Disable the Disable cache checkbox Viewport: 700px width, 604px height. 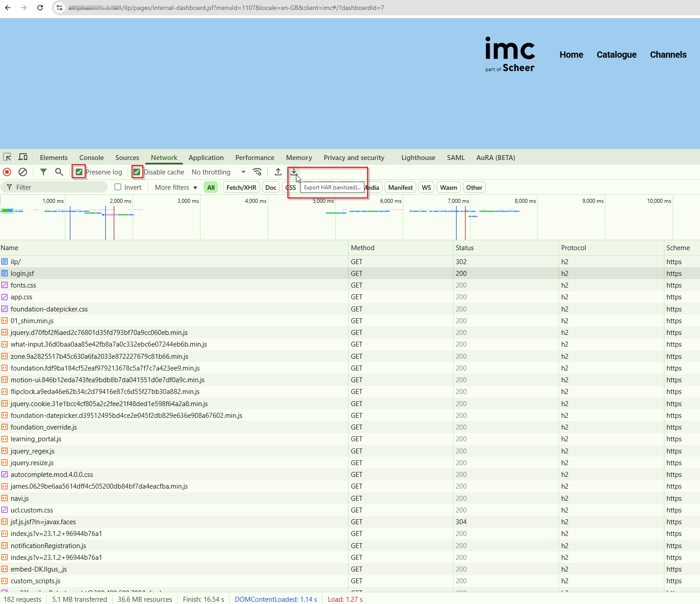pos(136,172)
